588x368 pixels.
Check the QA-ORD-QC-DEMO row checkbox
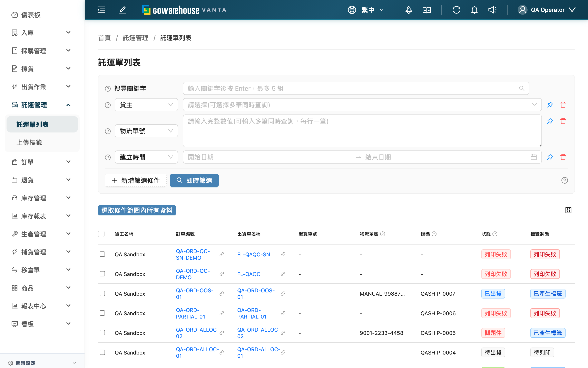(x=102, y=274)
